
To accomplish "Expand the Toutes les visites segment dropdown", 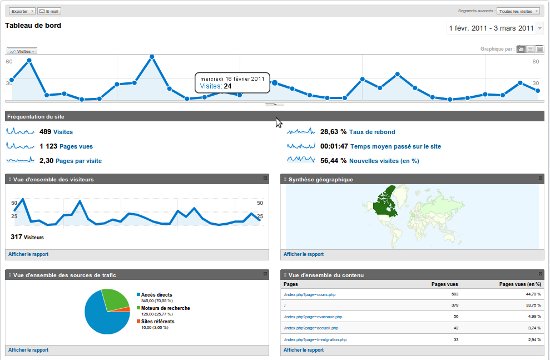I will click(x=518, y=11).
